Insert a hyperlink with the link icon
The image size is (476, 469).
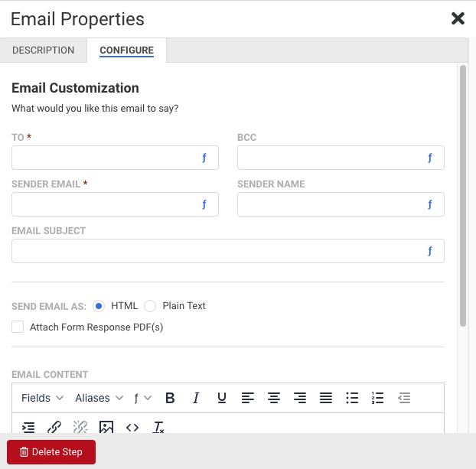54,428
